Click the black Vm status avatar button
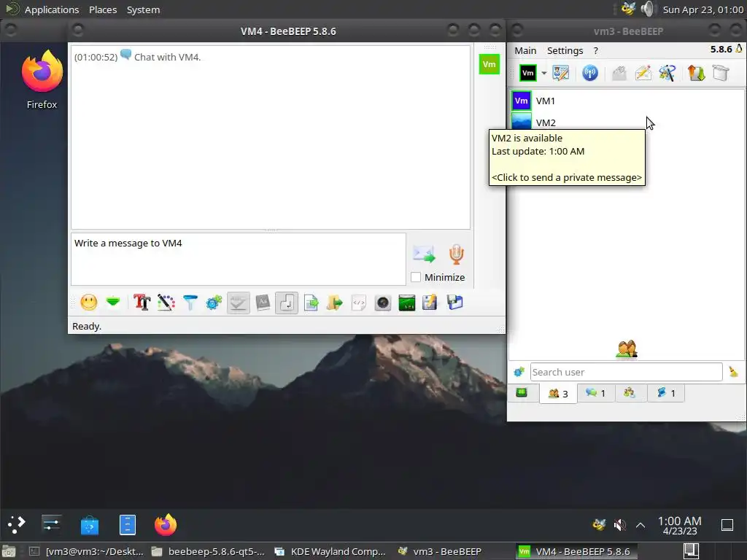 (x=528, y=74)
